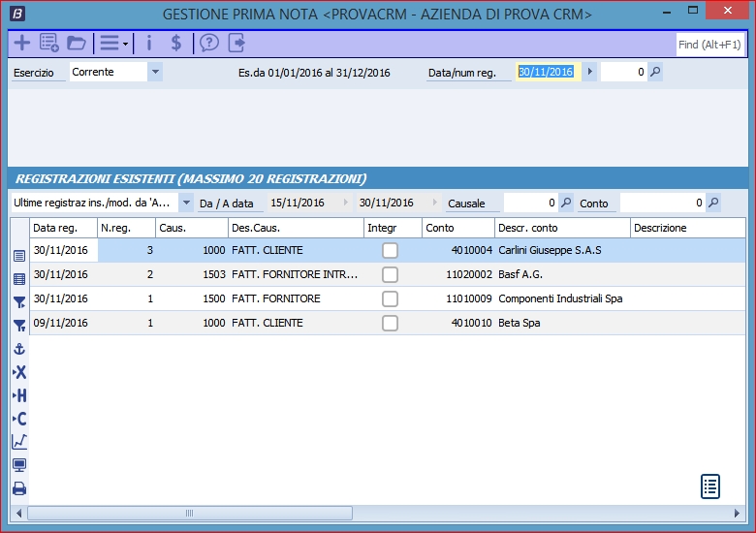Sort by 'Data reg.' column header
Image resolution: width=756 pixels, height=533 pixels.
coord(63,228)
